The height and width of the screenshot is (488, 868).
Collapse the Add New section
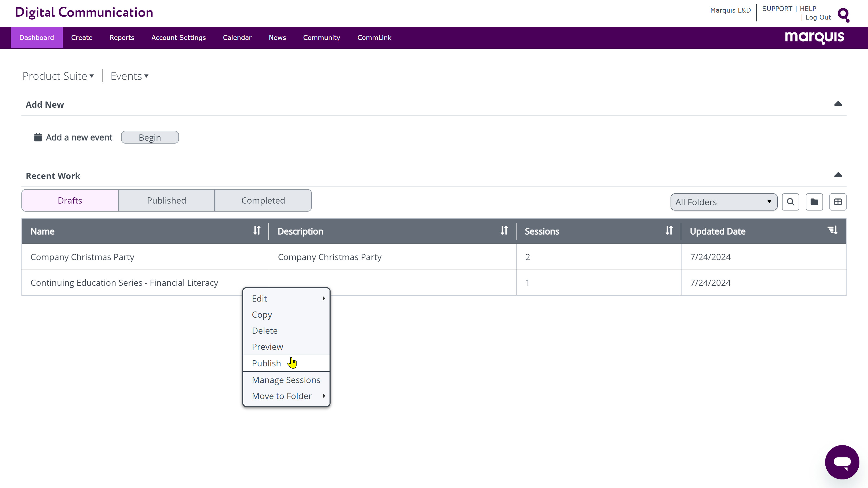pyautogui.click(x=838, y=104)
